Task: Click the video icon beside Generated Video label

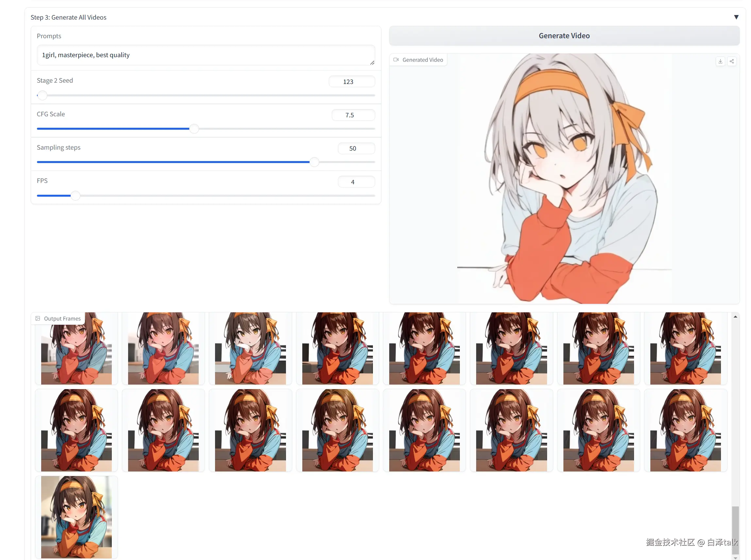Action: point(396,60)
